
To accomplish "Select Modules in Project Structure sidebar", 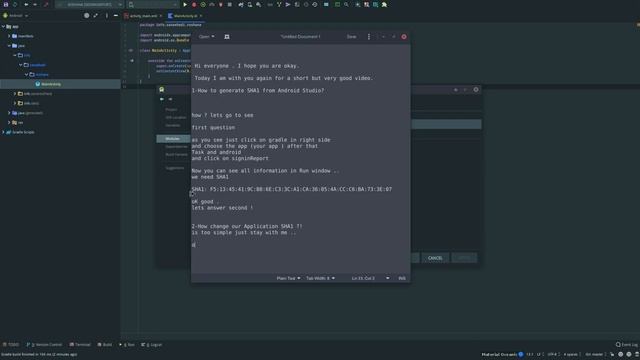I will coord(173,139).
